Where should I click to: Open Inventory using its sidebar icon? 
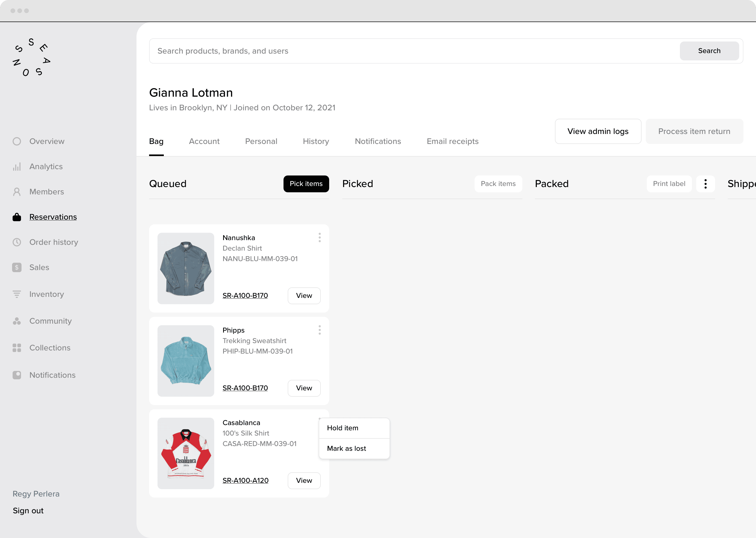[x=17, y=294]
